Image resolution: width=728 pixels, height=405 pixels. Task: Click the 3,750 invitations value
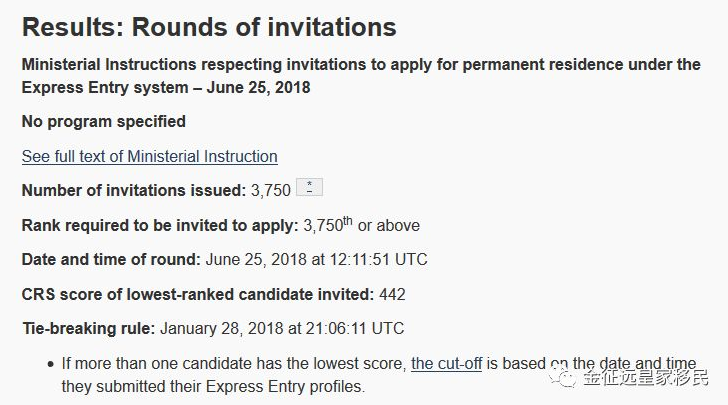point(271,190)
